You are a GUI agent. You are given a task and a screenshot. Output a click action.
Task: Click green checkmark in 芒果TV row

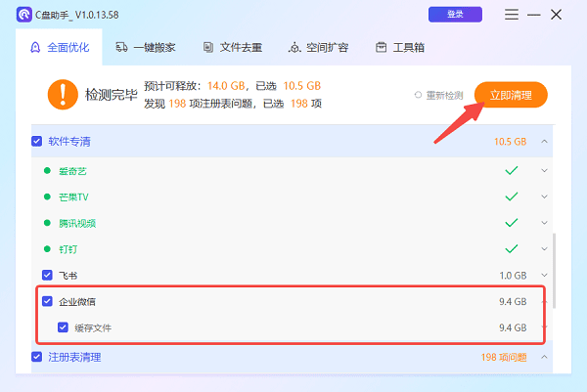[512, 196]
